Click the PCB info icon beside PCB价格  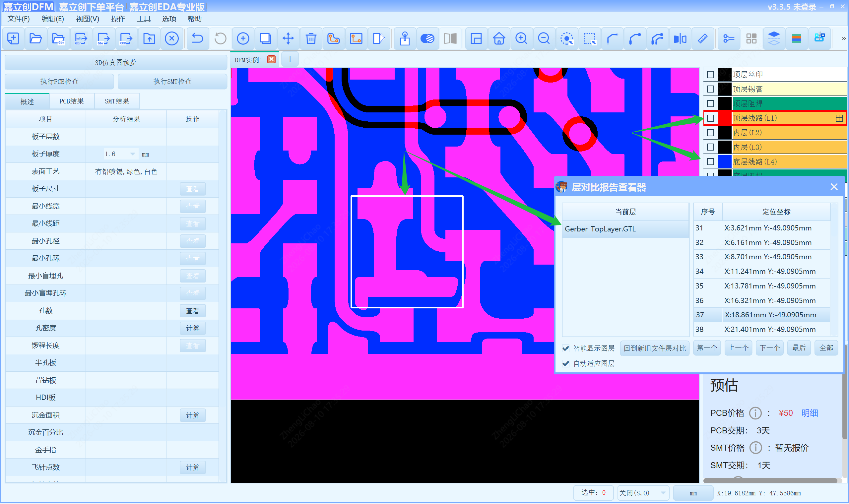755,413
